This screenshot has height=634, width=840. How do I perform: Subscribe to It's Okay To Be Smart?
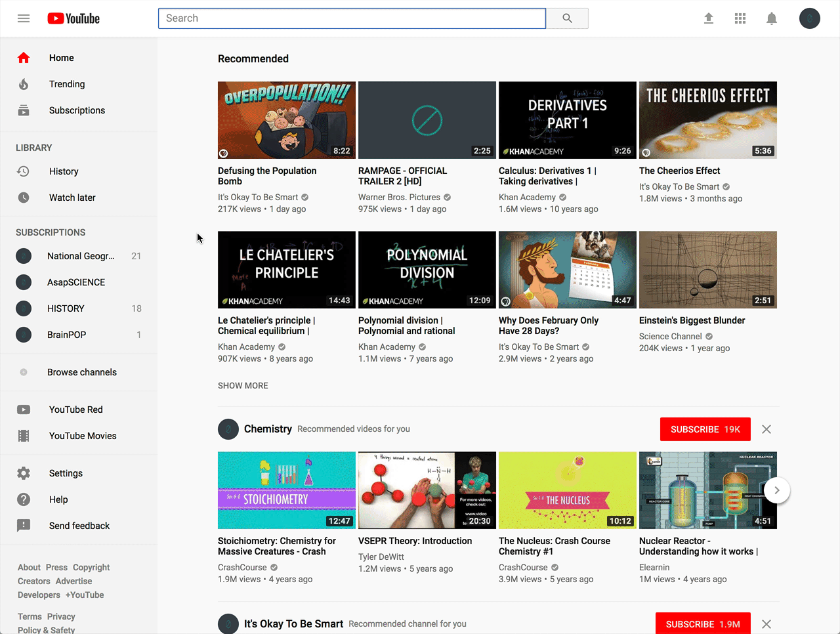[703, 624]
